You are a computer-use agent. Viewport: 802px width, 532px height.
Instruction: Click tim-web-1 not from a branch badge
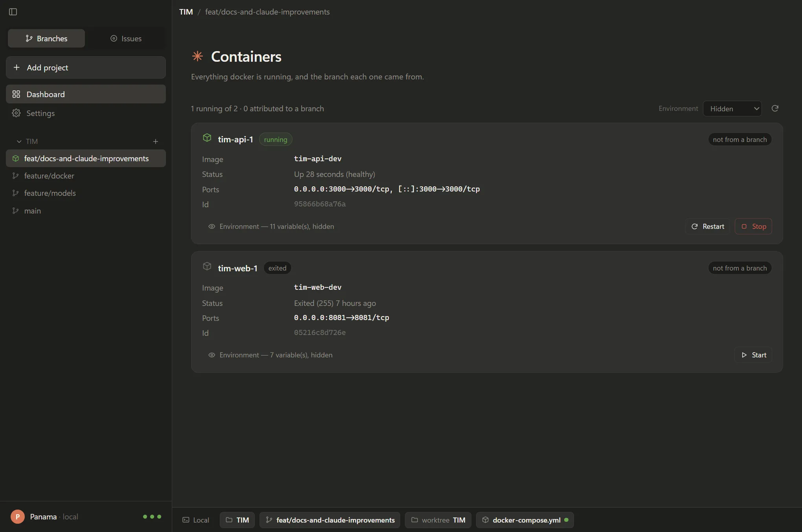tap(740, 268)
